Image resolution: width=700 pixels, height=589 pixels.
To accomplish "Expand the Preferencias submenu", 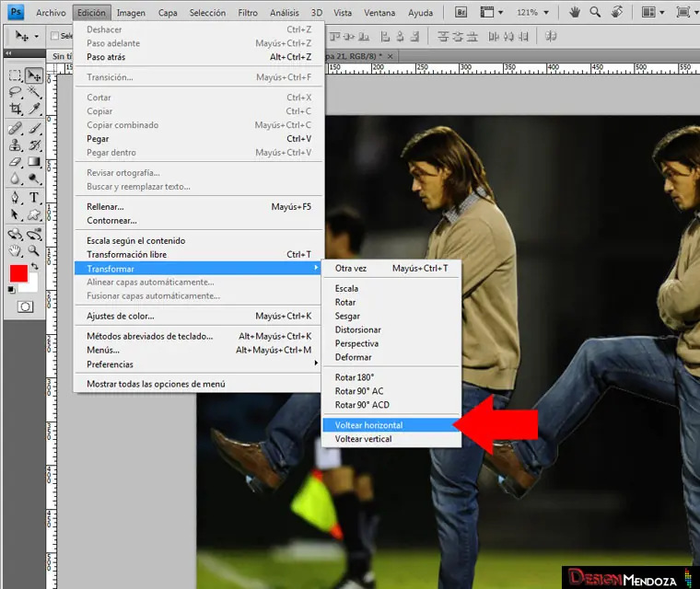I will [197, 364].
